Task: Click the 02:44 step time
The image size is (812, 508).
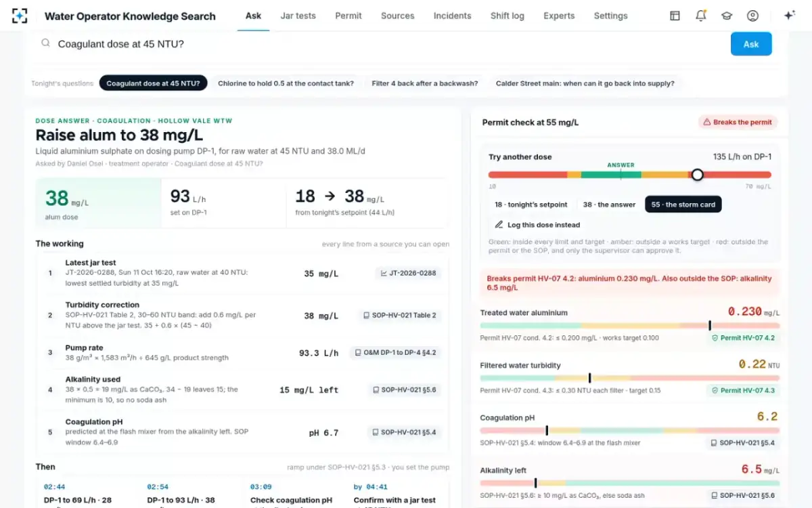Action: (54, 487)
